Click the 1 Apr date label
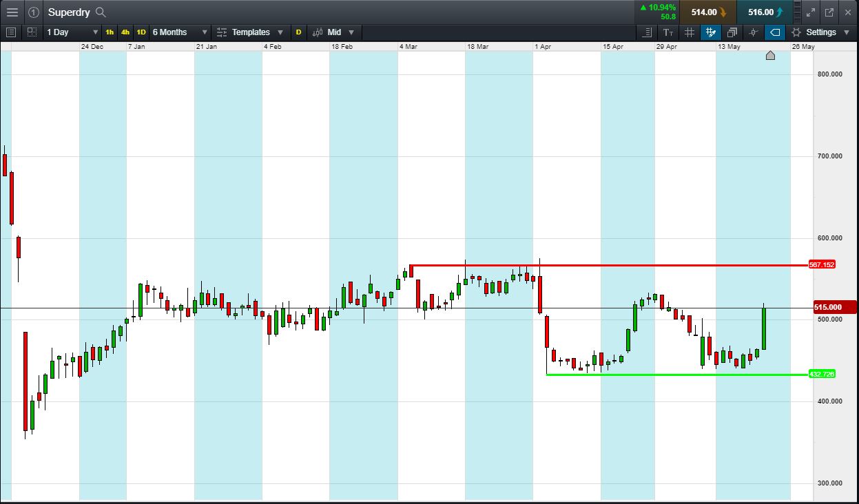859x504 pixels. (x=544, y=46)
